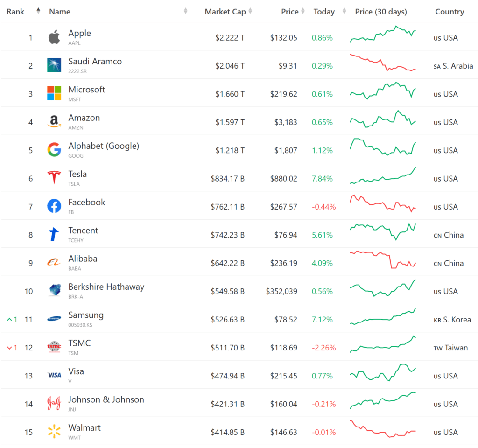Sort table by Rank column arrows
This screenshot has height=448, width=478.
click(x=38, y=11)
